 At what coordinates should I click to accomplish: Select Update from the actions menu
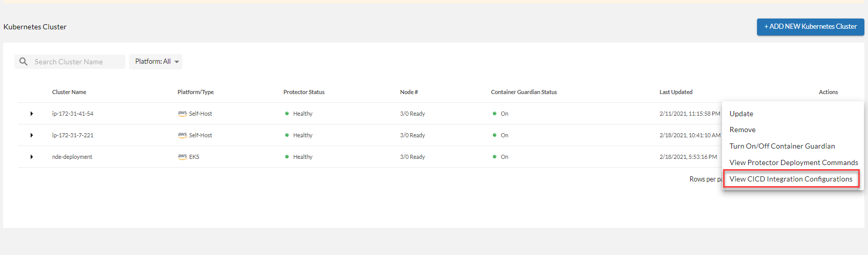[x=741, y=114]
